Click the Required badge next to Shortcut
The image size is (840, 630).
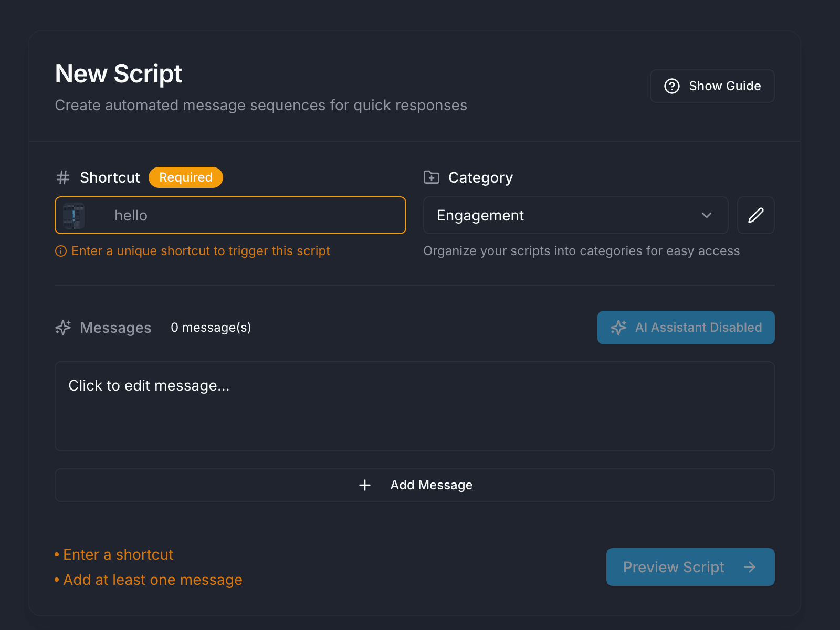tap(185, 177)
